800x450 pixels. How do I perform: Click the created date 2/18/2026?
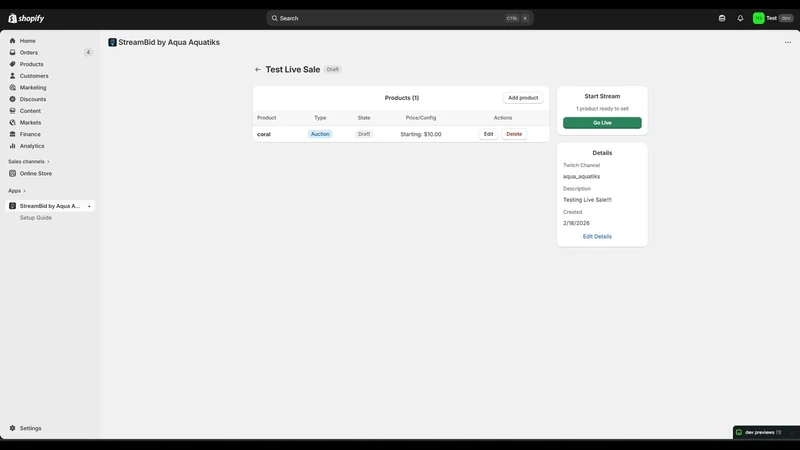(576, 223)
